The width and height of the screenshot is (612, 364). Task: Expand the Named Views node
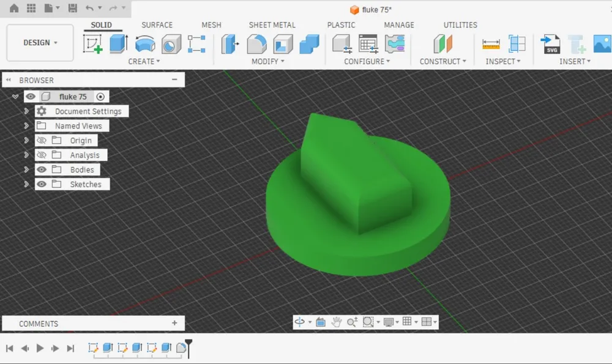(26, 125)
